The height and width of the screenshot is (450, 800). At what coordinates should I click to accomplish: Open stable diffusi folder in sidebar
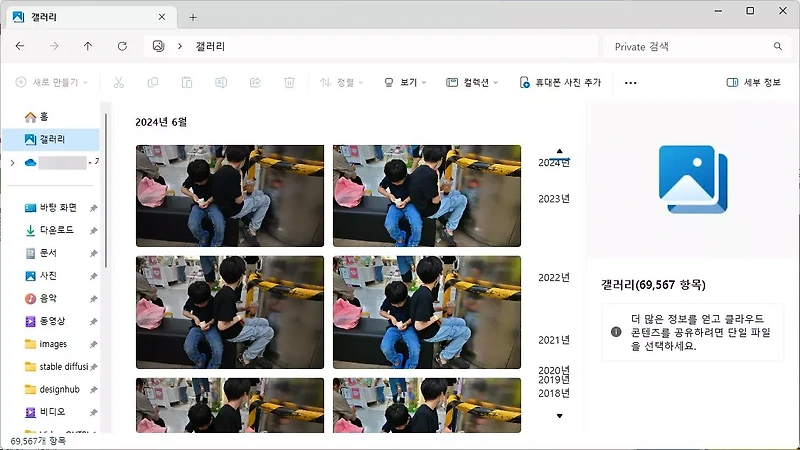click(56, 366)
